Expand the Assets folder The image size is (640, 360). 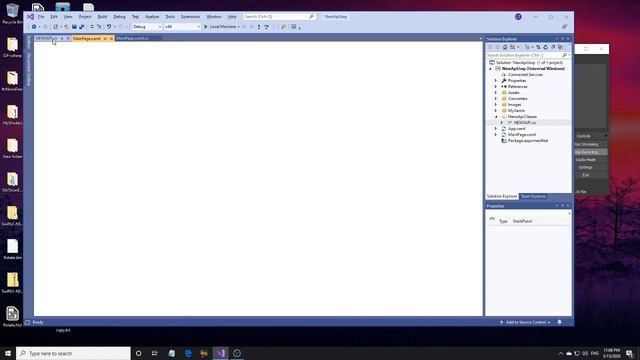(496, 93)
